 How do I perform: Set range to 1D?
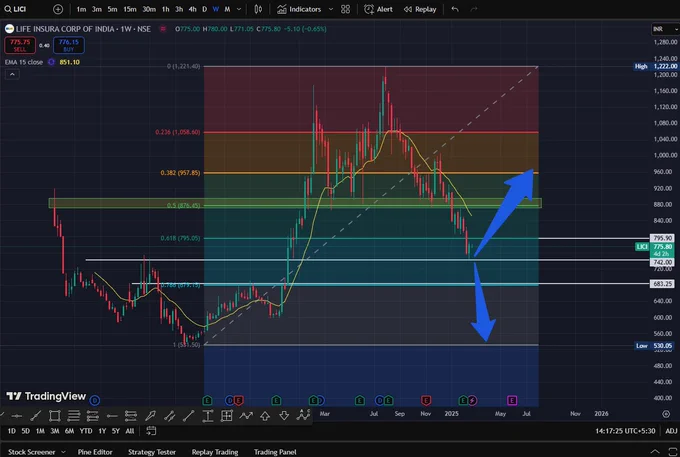(x=12, y=431)
